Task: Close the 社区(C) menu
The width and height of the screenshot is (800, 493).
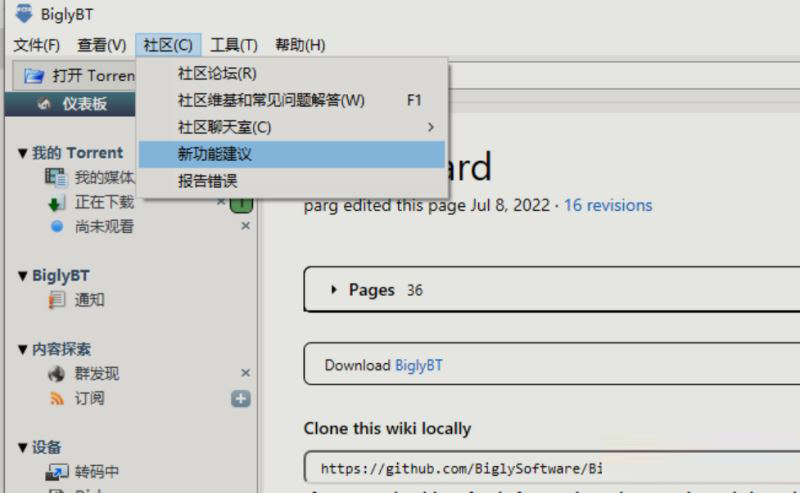Action: (168, 45)
